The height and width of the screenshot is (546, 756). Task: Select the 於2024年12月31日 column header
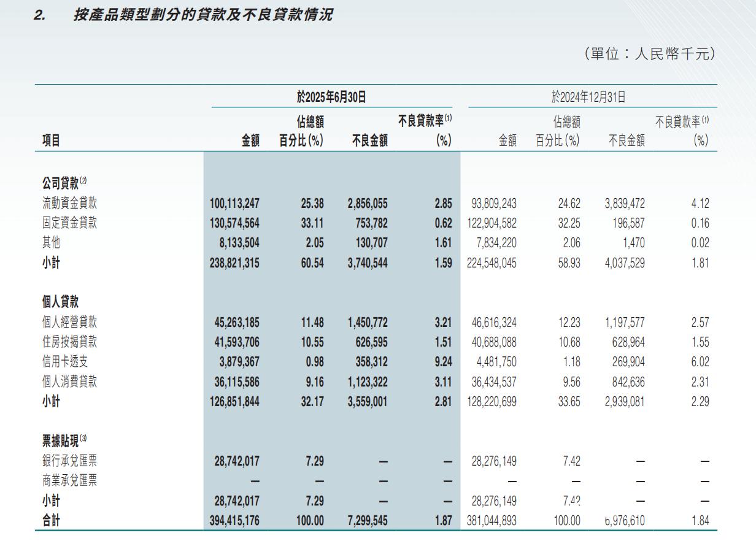pyautogui.click(x=588, y=96)
